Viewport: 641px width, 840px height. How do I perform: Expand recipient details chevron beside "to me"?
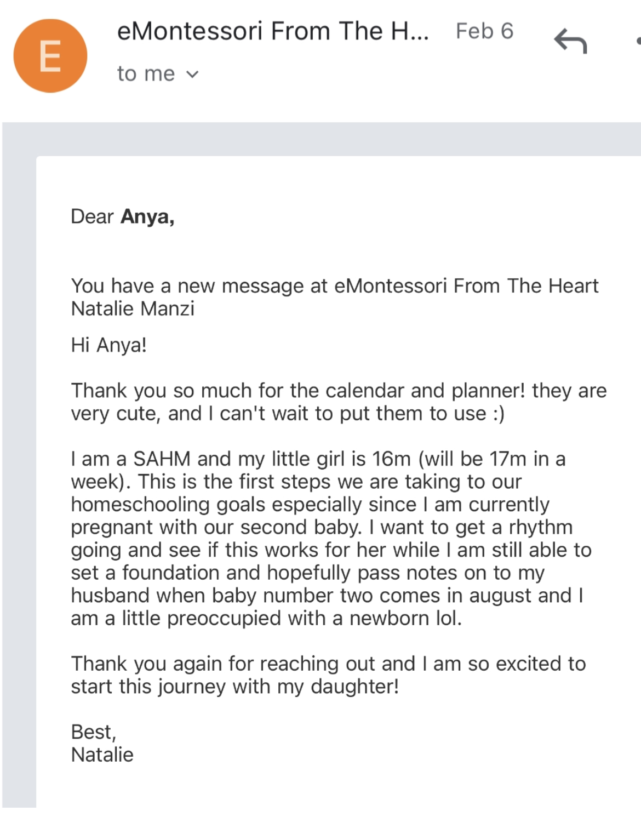point(192,75)
